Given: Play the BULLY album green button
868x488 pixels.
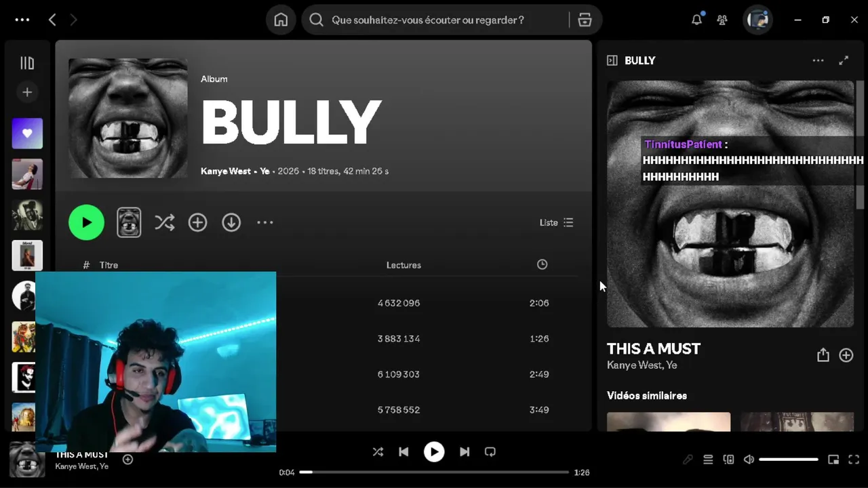Looking at the screenshot, I should click(86, 222).
